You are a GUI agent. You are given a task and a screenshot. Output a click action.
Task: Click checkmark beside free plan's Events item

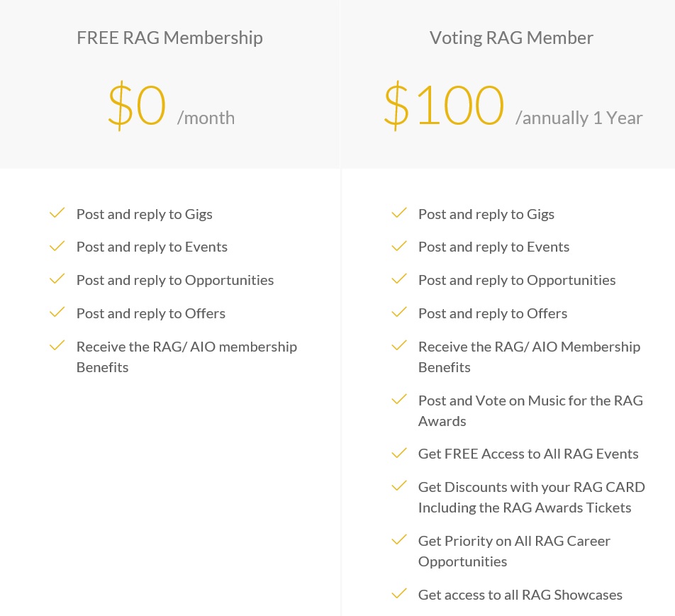coord(57,246)
